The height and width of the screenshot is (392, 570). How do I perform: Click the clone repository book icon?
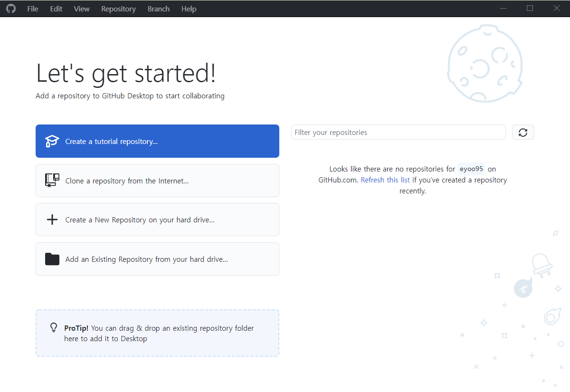(52, 180)
